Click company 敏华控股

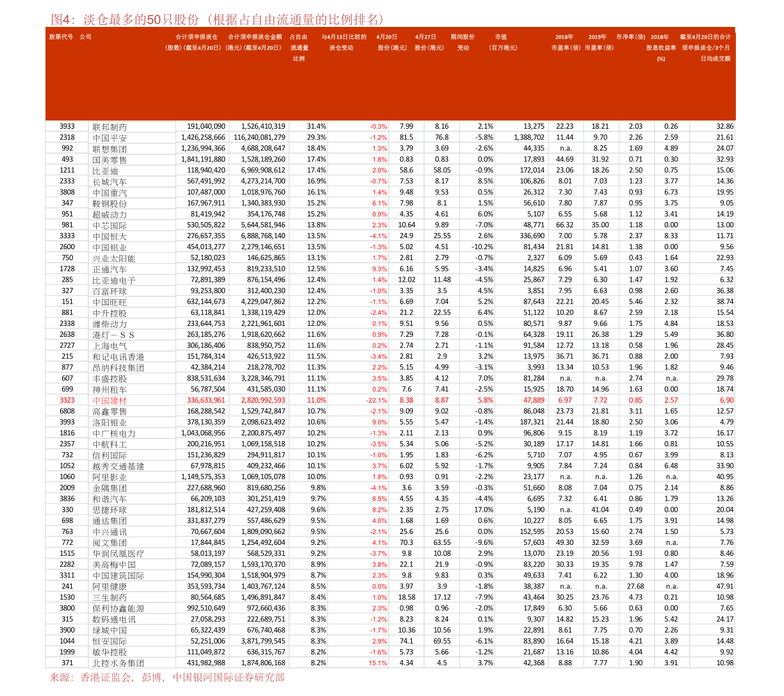110,652
